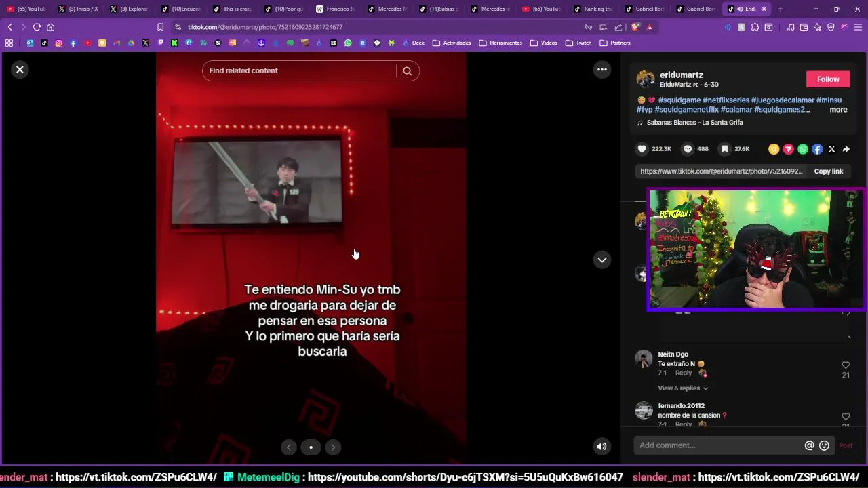
Task: Close the active Eridu TikTok tab
Action: pyautogui.click(x=764, y=9)
